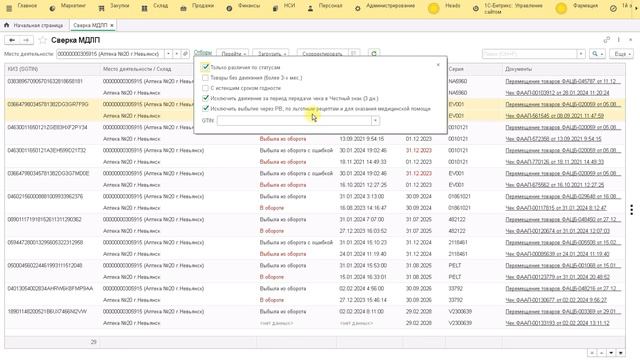Open receipt link dated 08.09.2021 11:47:59
The height and width of the screenshot is (360, 640).
point(554,116)
